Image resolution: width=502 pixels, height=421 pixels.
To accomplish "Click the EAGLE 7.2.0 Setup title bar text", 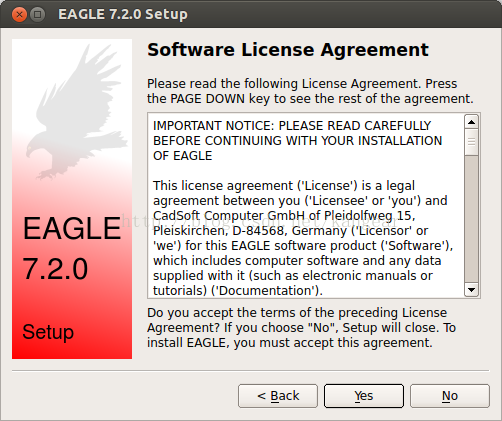I will tap(123, 14).
